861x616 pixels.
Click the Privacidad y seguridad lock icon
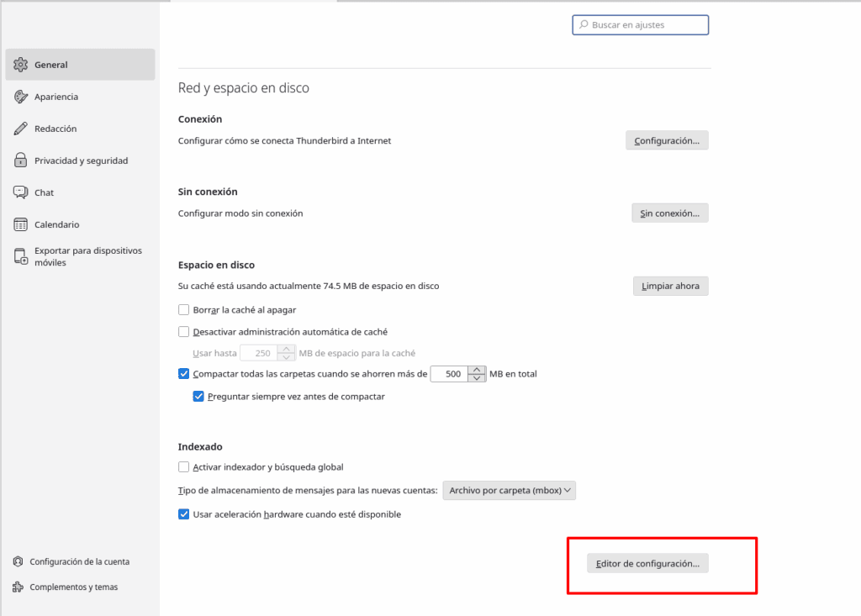point(21,161)
